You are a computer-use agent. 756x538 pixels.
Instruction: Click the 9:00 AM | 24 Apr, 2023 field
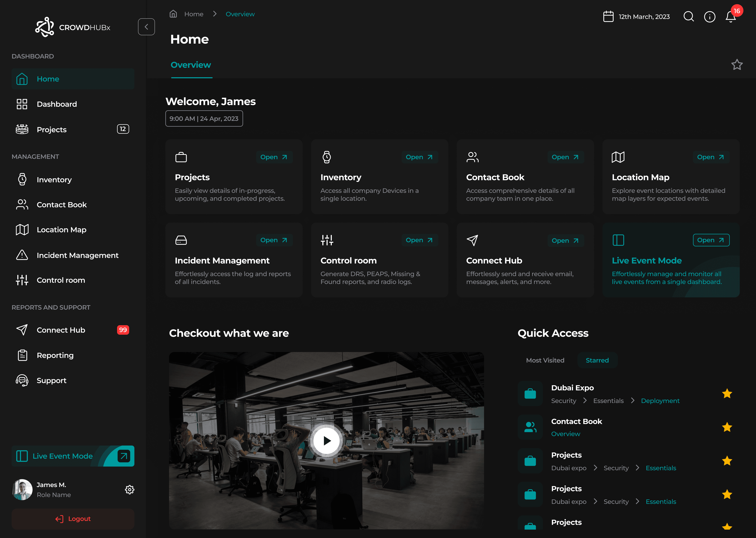click(x=204, y=119)
